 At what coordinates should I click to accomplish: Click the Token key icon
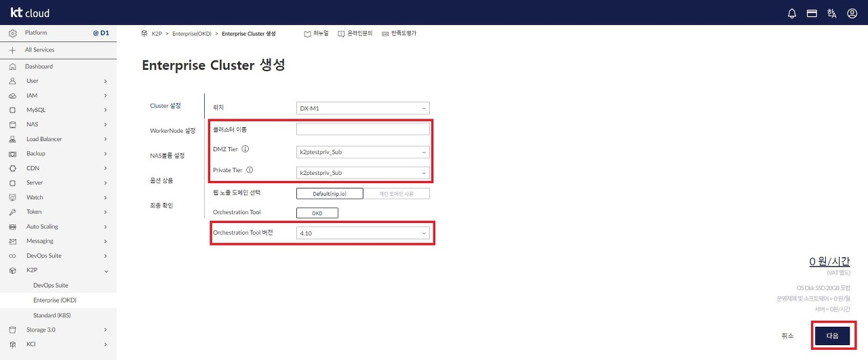(12, 212)
